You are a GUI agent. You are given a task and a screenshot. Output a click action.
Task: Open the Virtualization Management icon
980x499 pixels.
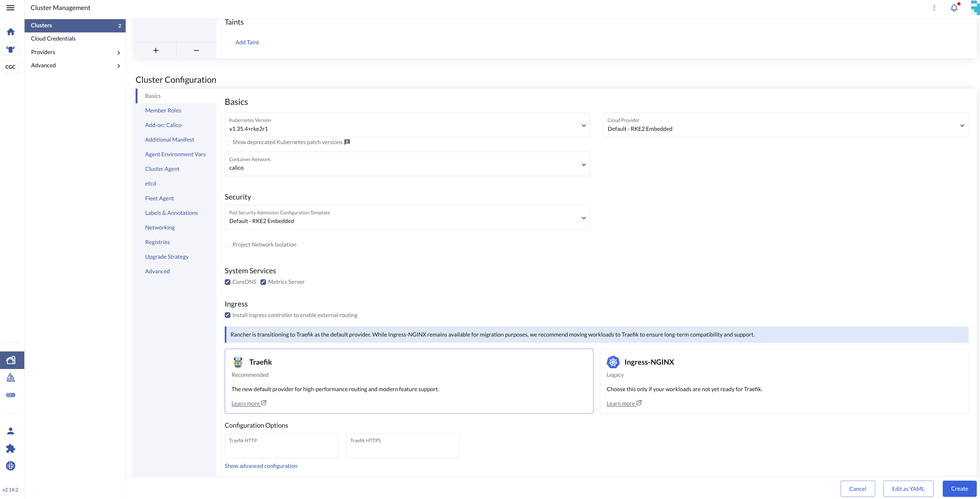pyautogui.click(x=11, y=395)
